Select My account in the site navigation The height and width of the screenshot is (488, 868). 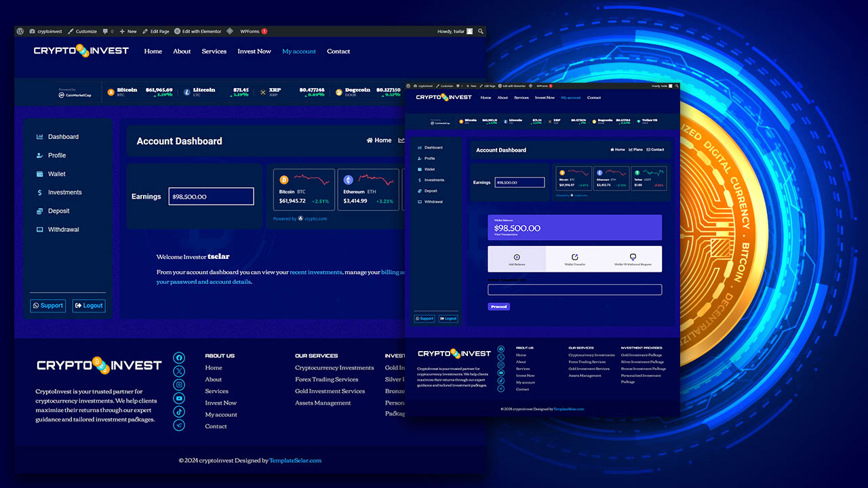pyautogui.click(x=299, y=51)
